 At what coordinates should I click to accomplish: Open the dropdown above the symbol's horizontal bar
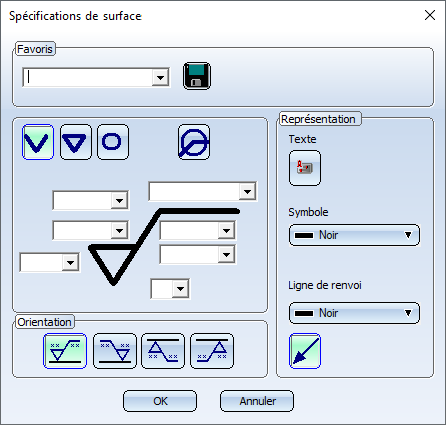247,192
